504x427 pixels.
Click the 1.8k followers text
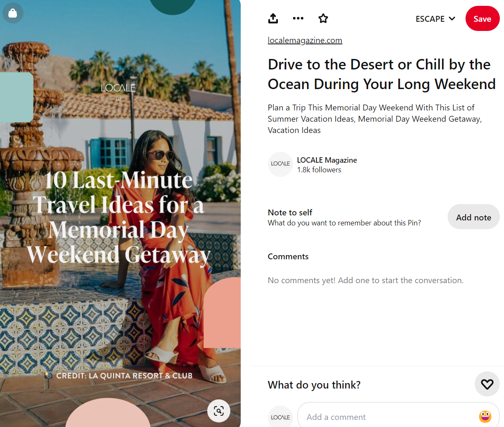tap(319, 170)
